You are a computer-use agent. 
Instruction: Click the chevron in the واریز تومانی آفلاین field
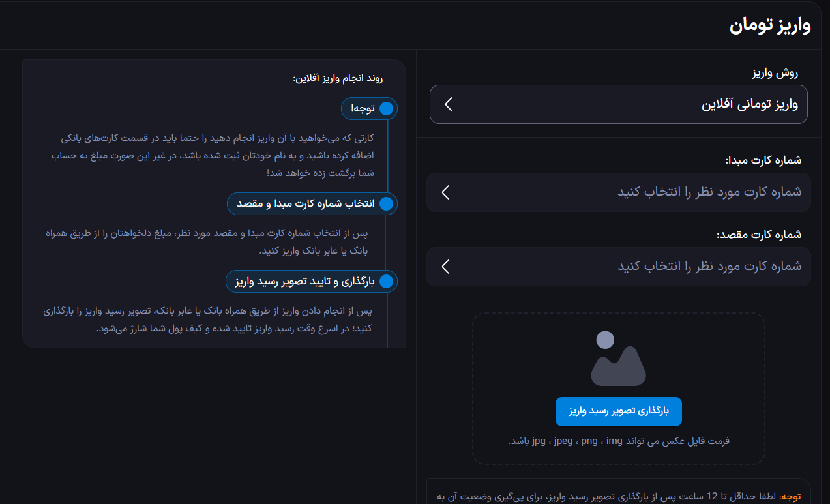[x=449, y=104]
